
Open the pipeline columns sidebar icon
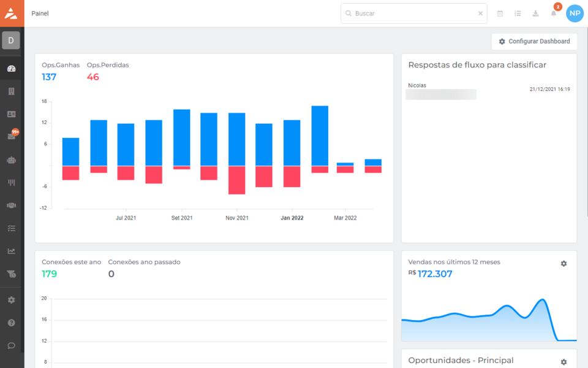[x=11, y=183]
